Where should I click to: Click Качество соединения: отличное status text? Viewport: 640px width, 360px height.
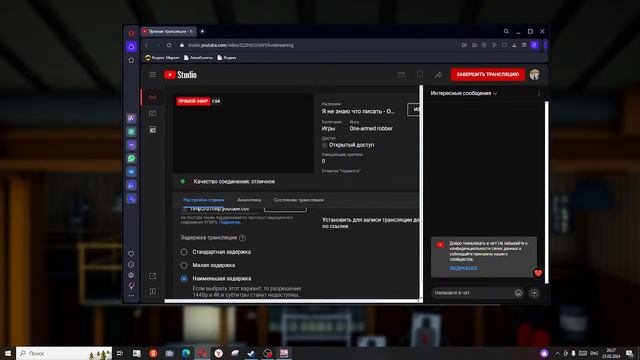click(x=234, y=182)
